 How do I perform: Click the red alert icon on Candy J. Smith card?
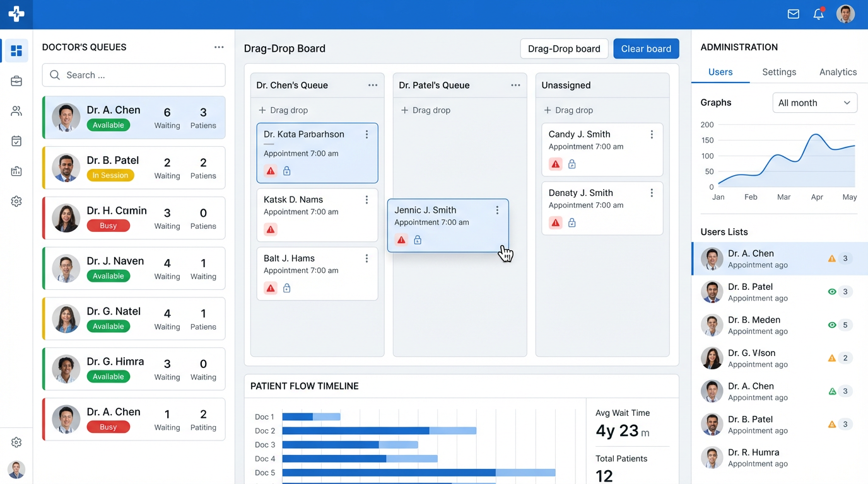tap(555, 164)
